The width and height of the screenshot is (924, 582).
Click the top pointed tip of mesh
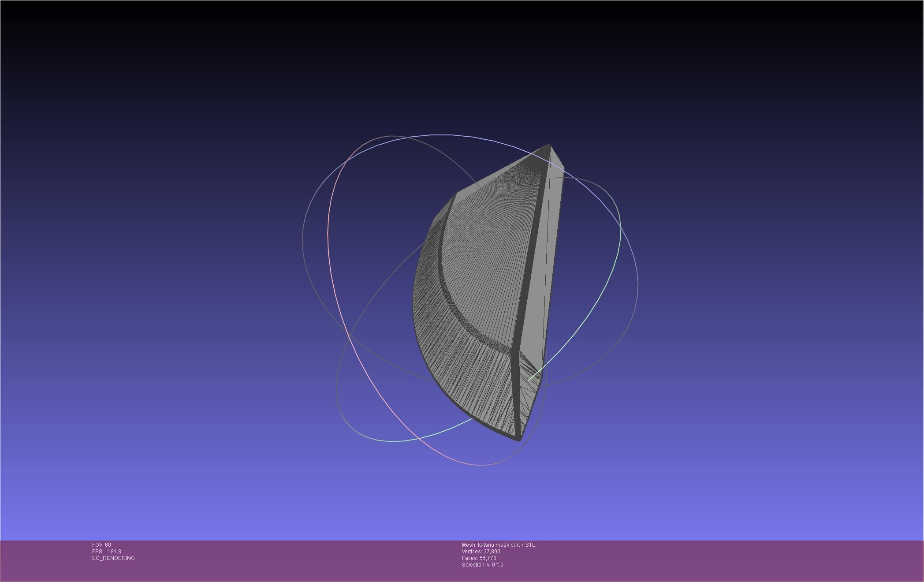548,145
